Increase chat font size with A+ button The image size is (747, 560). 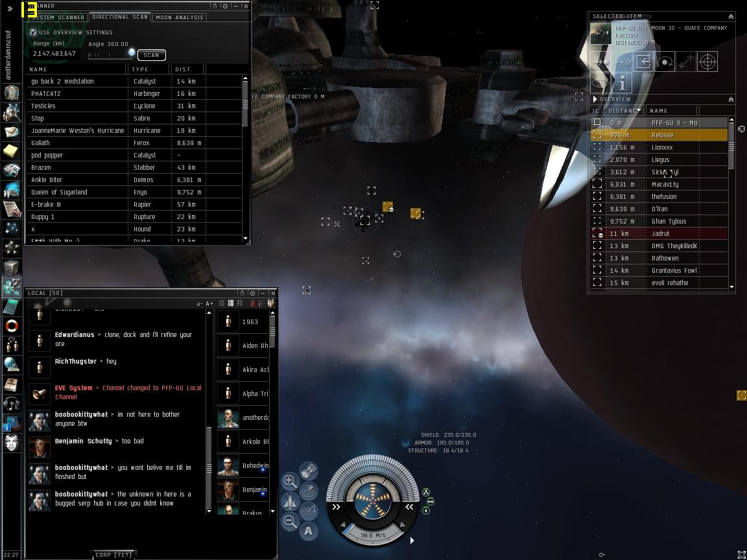pyautogui.click(x=209, y=304)
